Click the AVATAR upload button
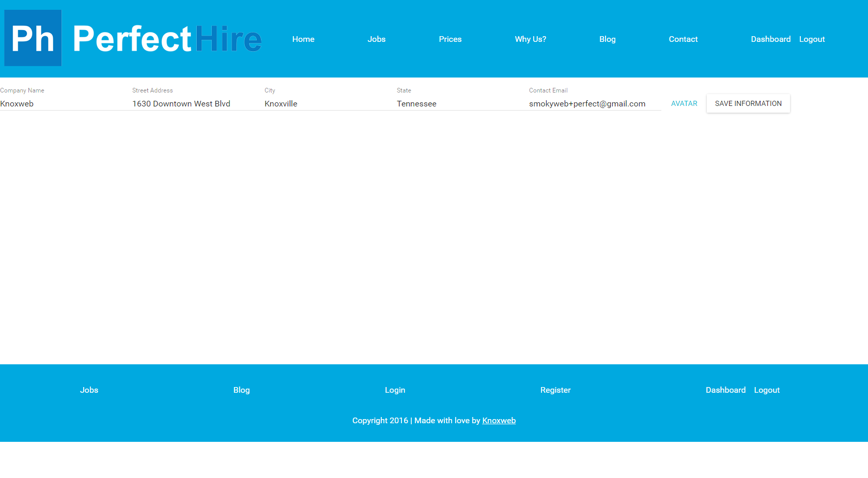 pos(684,103)
